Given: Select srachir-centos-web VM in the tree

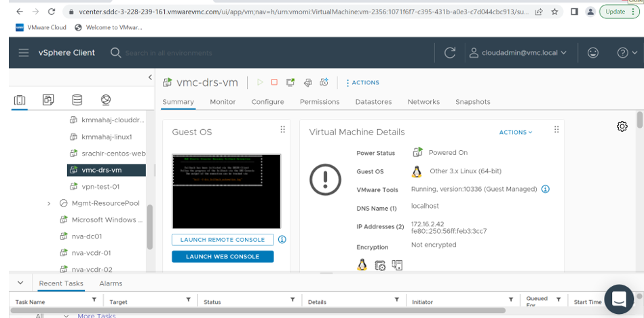Looking at the screenshot, I should point(108,154).
